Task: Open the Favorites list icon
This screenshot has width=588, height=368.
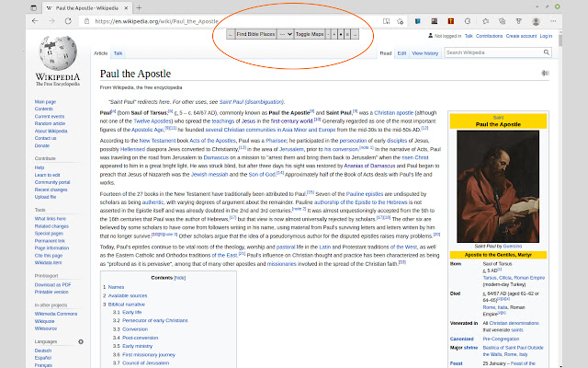Action: tap(486, 21)
